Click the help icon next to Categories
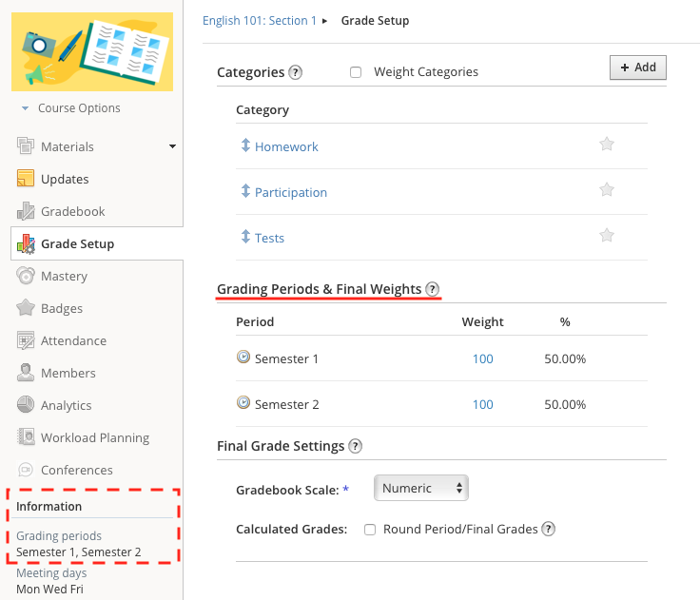Viewport: 700px width, 600px height. [x=296, y=72]
